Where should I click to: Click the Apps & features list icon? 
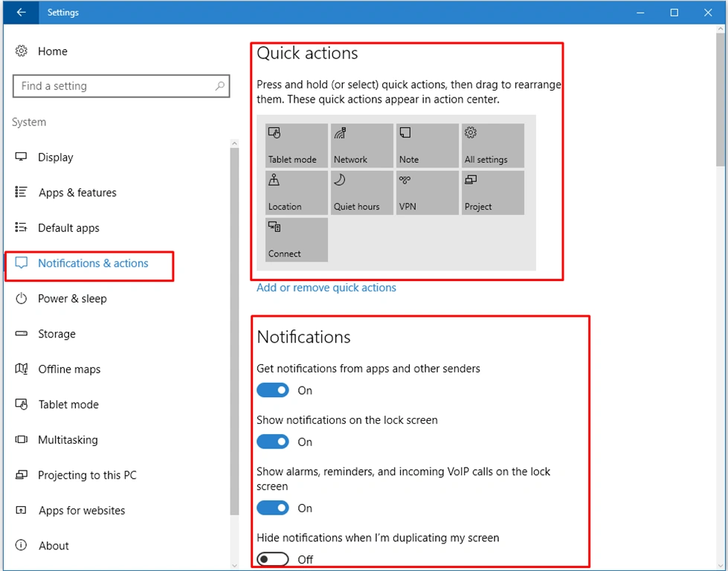(21, 192)
